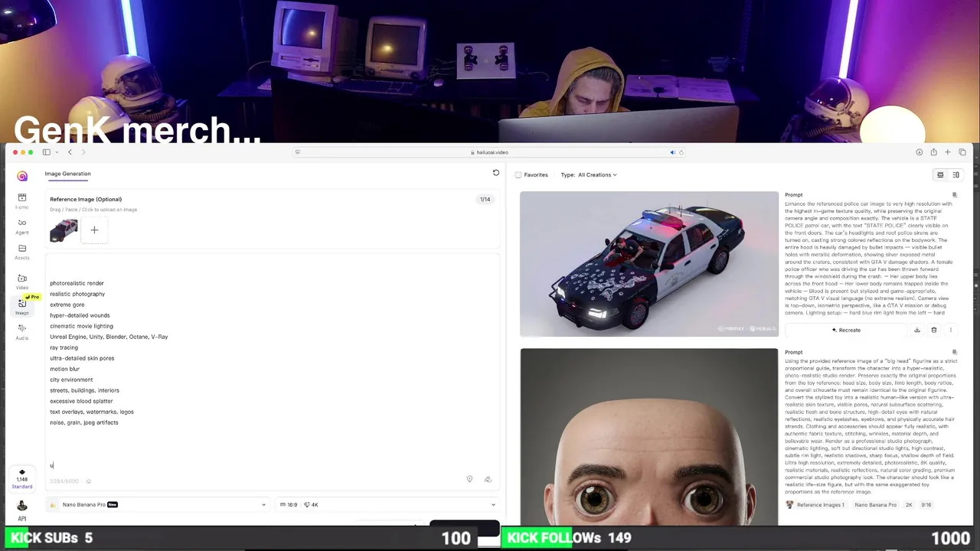Go forward in Safari history

pyautogui.click(x=83, y=152)
